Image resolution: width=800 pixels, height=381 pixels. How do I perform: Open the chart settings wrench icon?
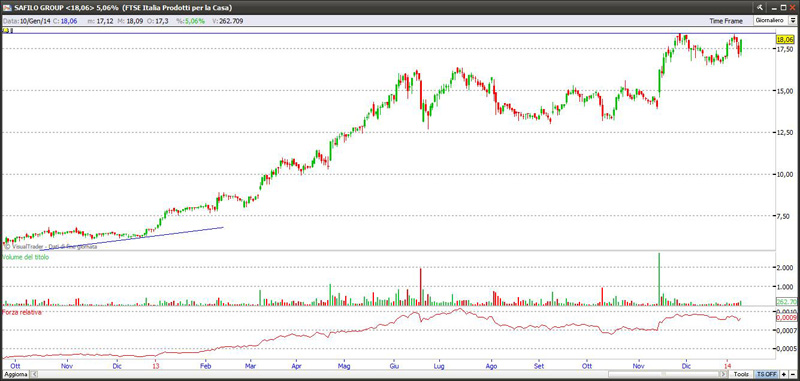click(760, 7)
